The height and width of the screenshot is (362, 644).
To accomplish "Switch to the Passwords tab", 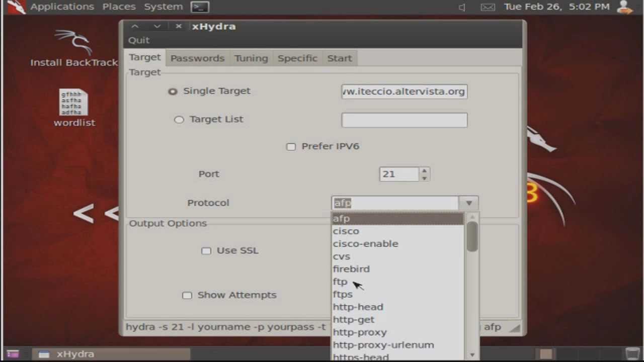I will pos(197,58).
